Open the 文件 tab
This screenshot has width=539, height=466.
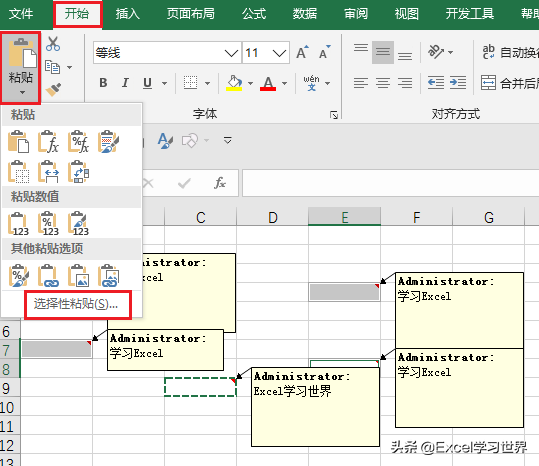tap(21, 14)
